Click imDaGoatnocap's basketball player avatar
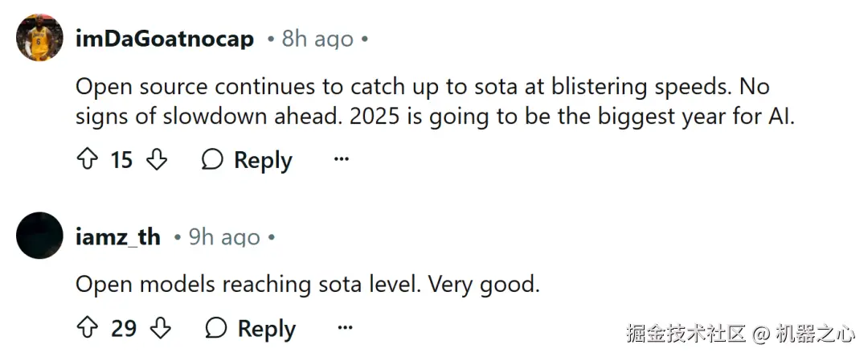Screen dimensions: 868x357 tap(39, 38)
